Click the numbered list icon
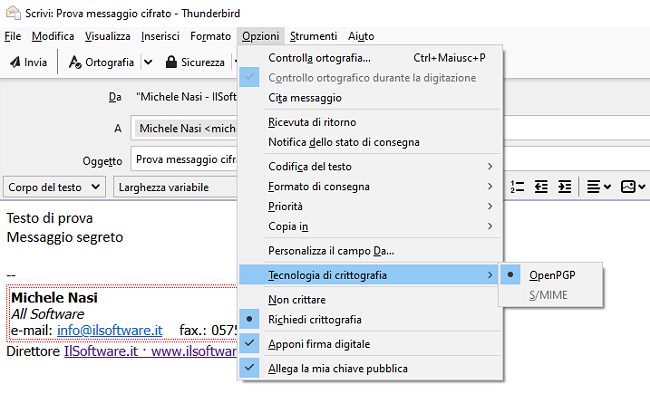 click(517, 187)
